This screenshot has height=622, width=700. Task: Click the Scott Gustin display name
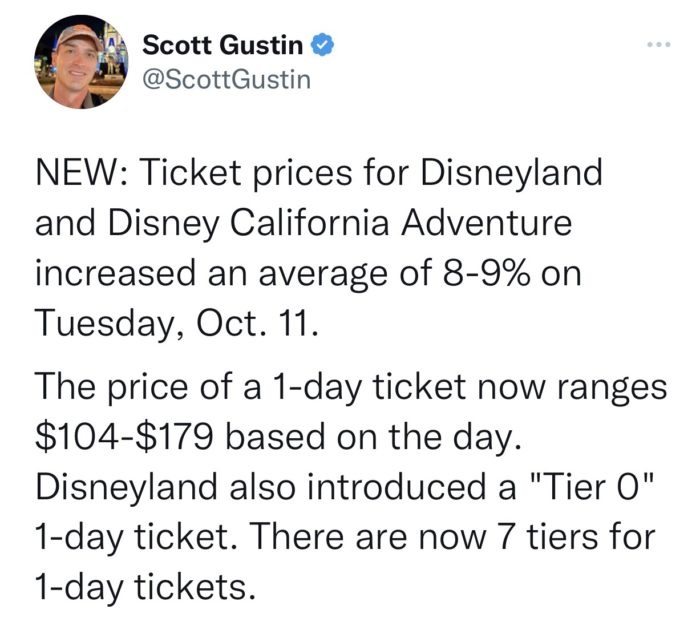click(222, 45)
